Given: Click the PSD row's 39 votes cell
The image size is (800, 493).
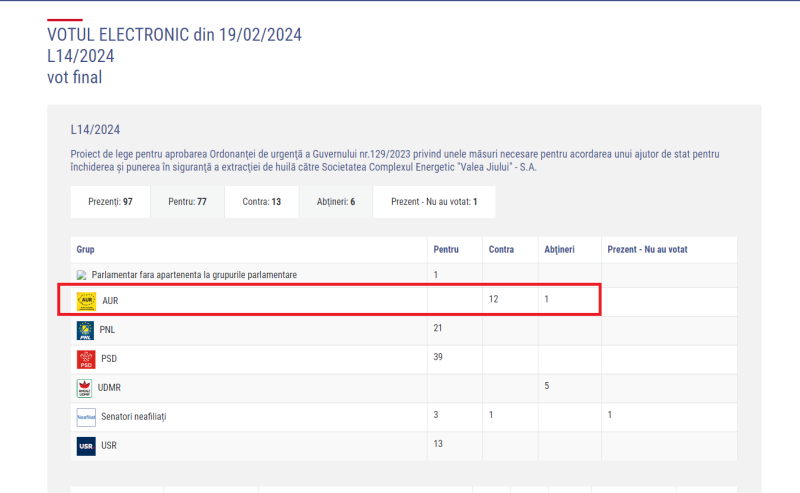Looking at the screenshot, I should pyautogui.click(x=438, y=358).
